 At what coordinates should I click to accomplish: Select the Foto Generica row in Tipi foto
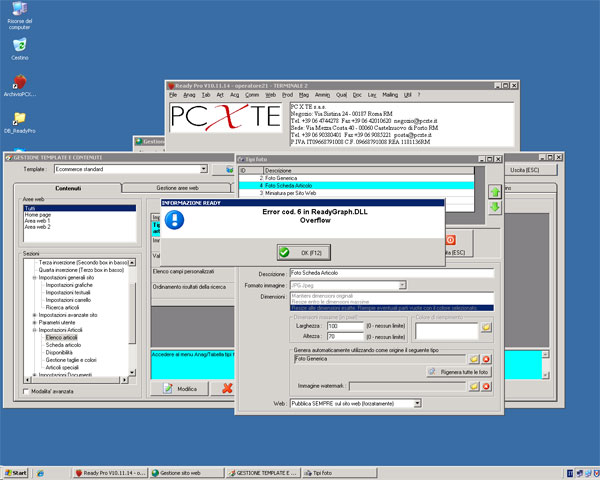[356, 178]
